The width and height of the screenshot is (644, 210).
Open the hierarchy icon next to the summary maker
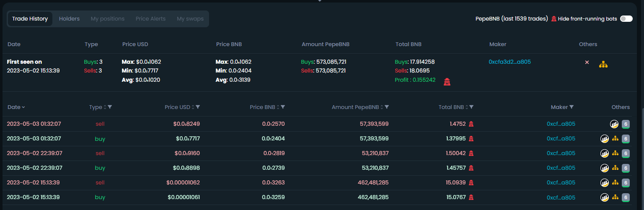pyautogui.click(x=603, y=65)
